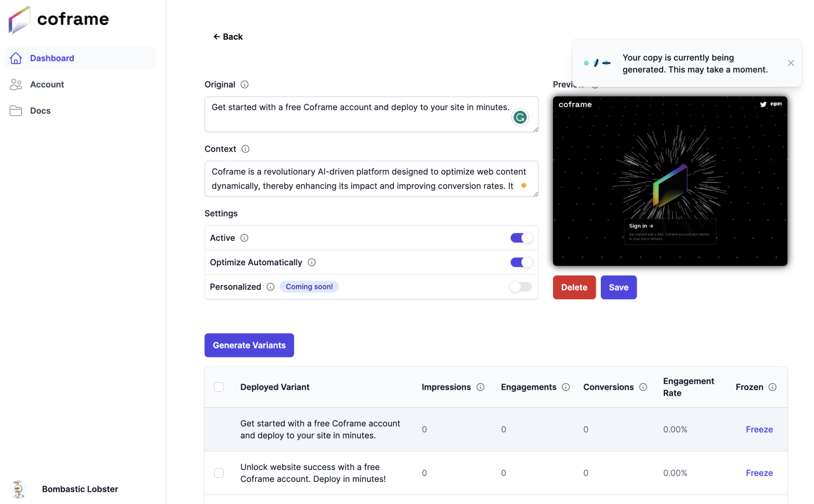Click the Settings section heading
Viewport: 814px width, 504px height.
(221, 214)
